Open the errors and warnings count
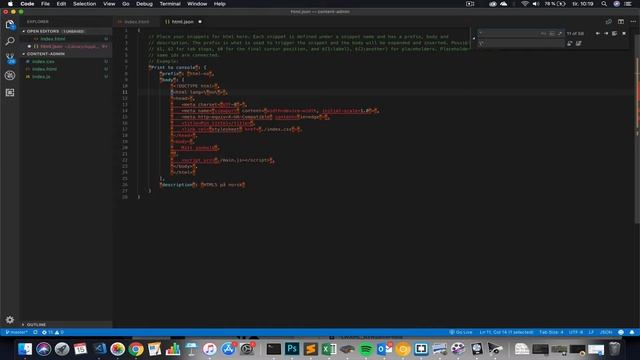 [x=53, y=332]
